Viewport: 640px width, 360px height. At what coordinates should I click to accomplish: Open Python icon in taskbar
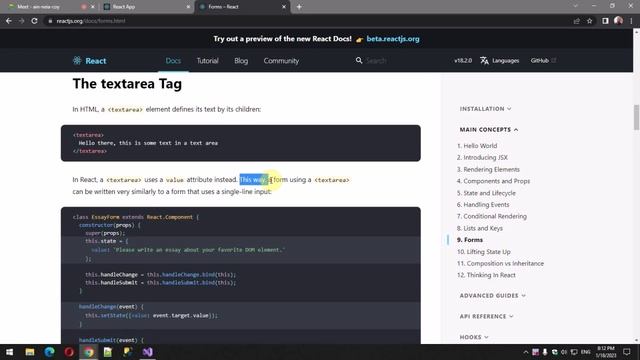pyautogui.click(x=127, y=352)
